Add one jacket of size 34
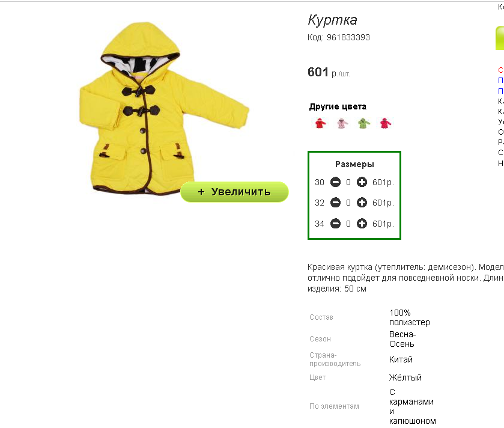 pyautogui.click(x=362, y=224)
